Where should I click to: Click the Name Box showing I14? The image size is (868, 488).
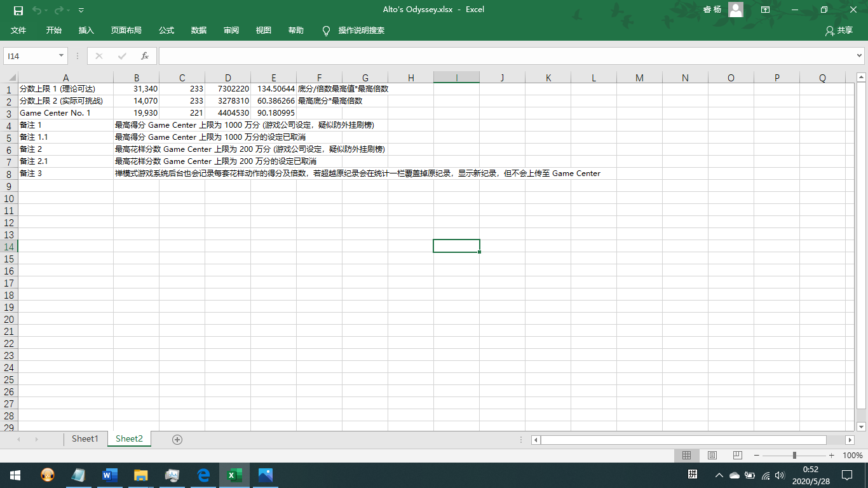pos(31,56)
